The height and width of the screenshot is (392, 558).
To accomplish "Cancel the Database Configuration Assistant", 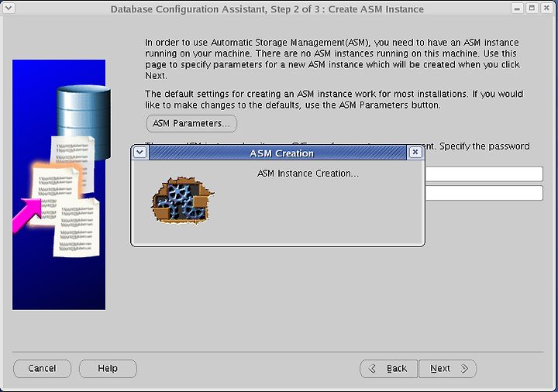I will (42, 369).
